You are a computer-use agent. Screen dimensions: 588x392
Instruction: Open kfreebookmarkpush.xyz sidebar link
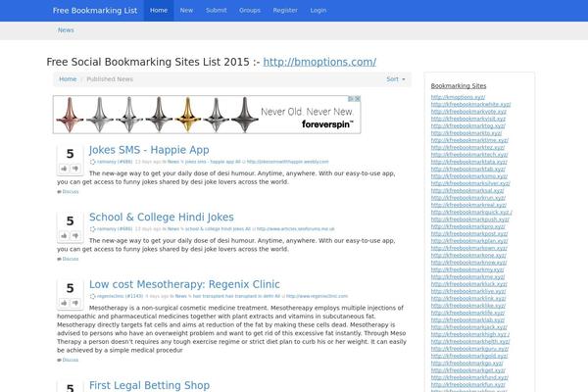pos(469,220)
